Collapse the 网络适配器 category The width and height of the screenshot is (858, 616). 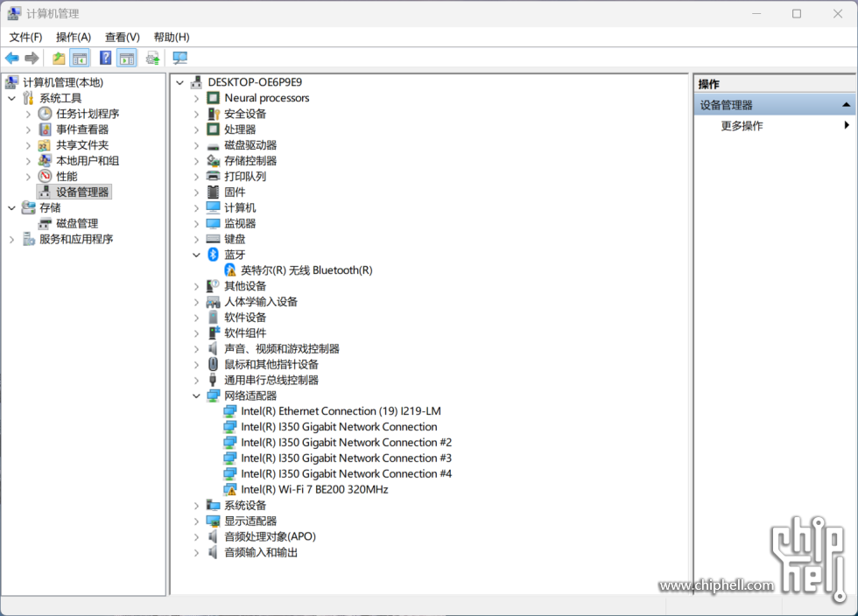tap(196, 395)
